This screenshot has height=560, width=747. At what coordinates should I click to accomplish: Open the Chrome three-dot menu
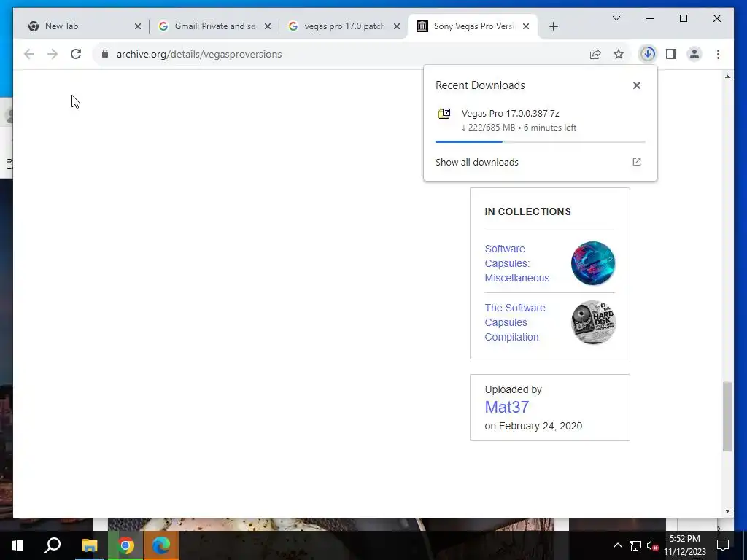(718, 54)
